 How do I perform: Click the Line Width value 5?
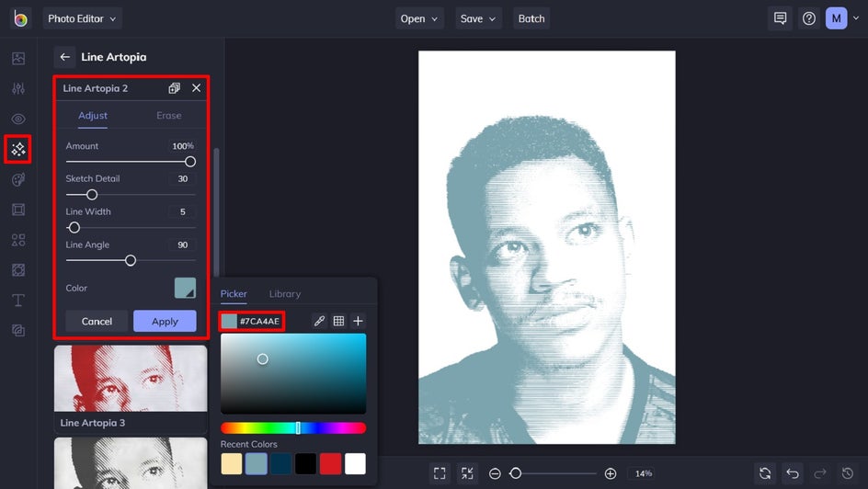point(182,211)
